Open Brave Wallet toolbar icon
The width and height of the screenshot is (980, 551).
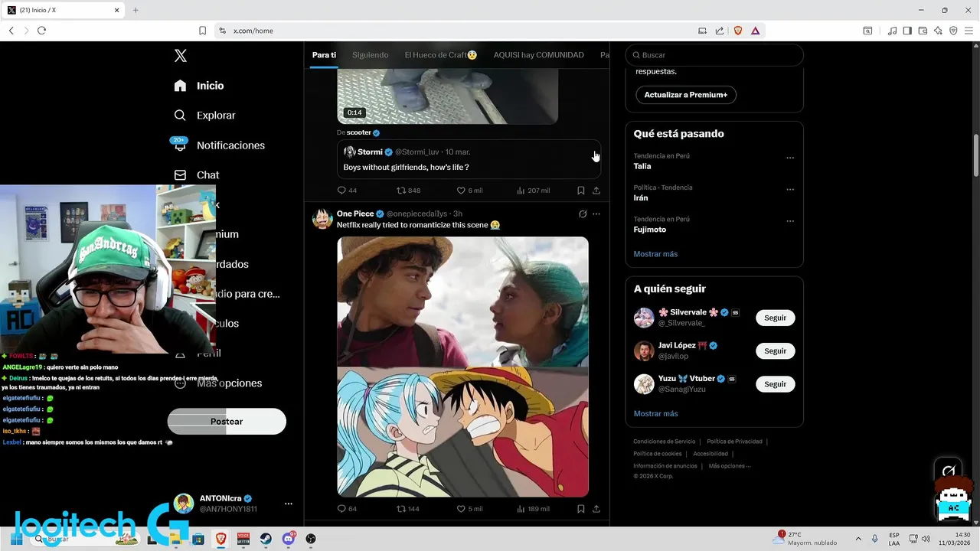coord(923,31)
